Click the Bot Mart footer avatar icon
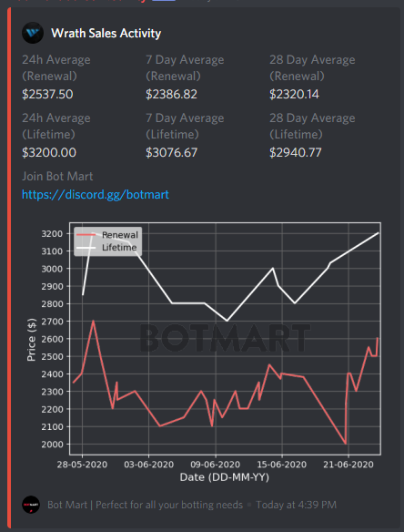Viewport: 404px width, 532px height. click(x=31, y=505)
